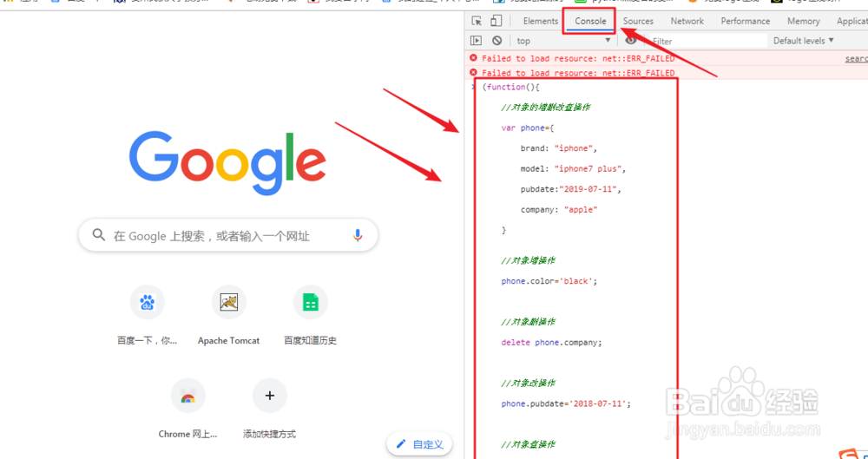Click the '//对象查操作' comment

pos(528,444)
